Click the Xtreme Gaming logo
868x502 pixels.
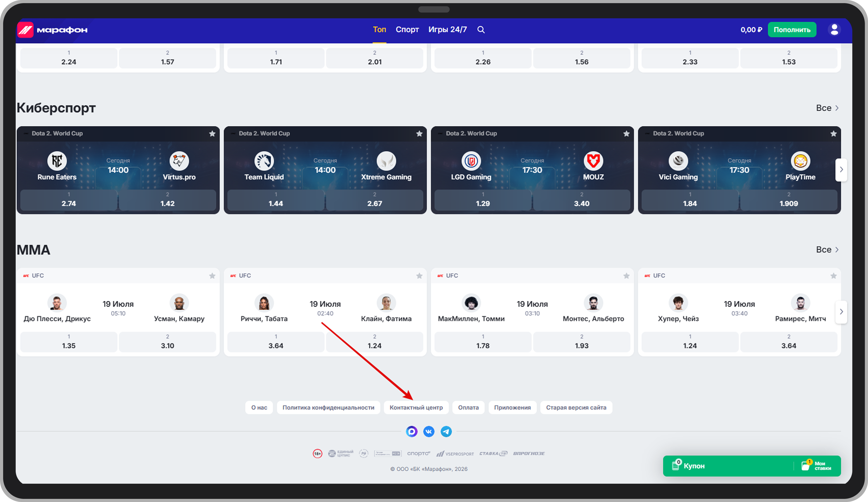(x=386, y=161)
